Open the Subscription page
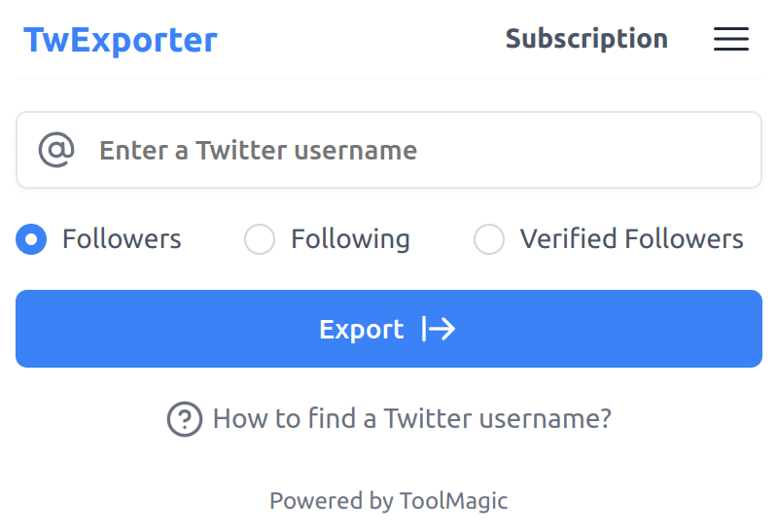Viewport: 778px width, 532px height. click(586, 39)
